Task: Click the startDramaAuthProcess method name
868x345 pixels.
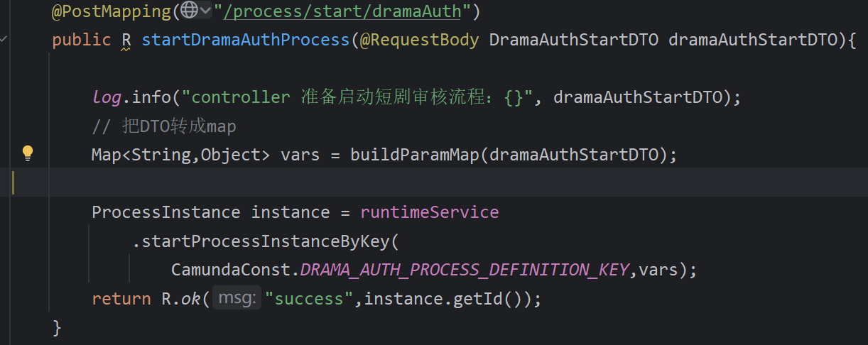Action: 246,40
